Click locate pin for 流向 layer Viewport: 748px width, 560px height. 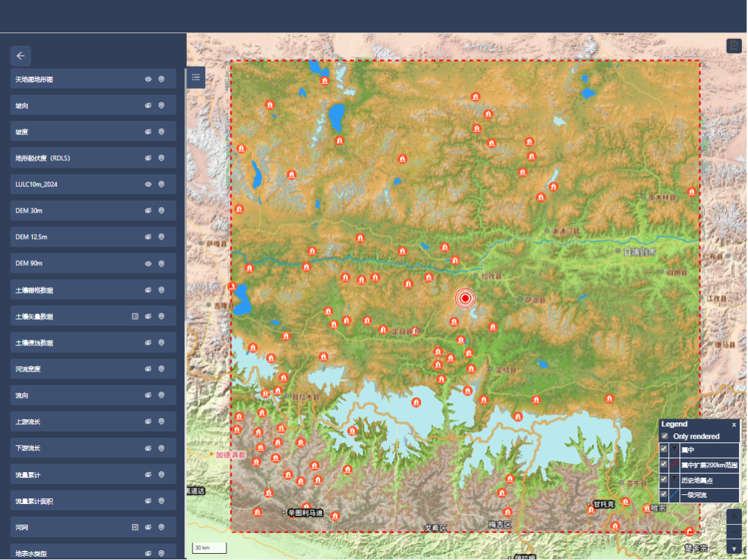coord(161,395)
